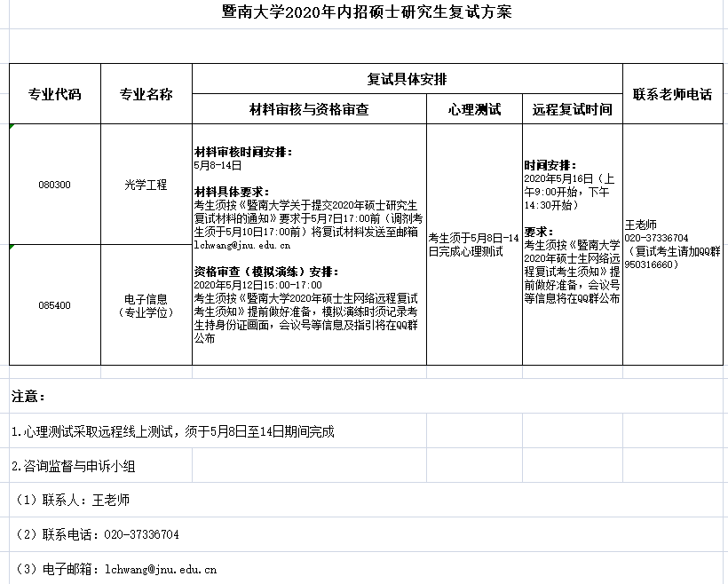728x584 pixels.
Task: Select the 复试具体安排 merged header
Action: pos(407,78)
